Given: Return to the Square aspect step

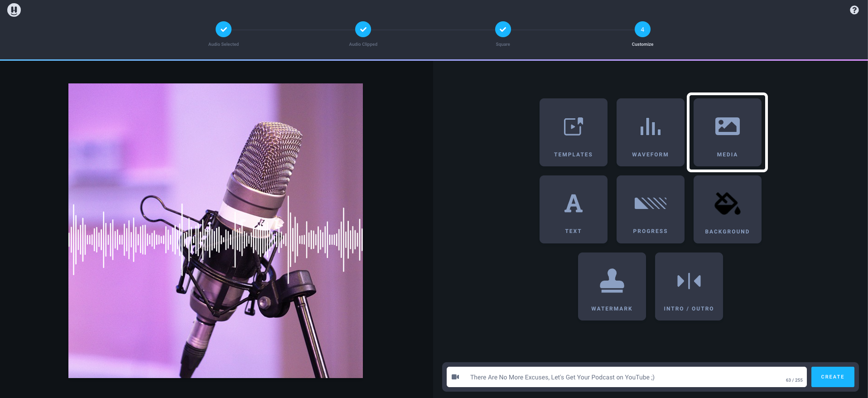Looking at the screenshot, I should tap(503, 29).
